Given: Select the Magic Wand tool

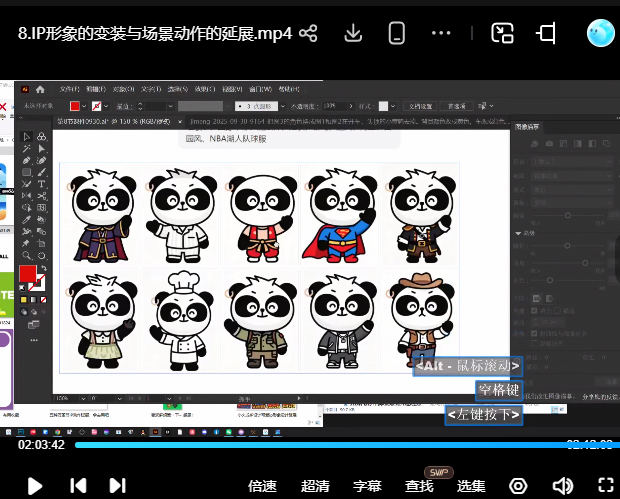Looking at the screenshot, I should (x=26, y=148).
